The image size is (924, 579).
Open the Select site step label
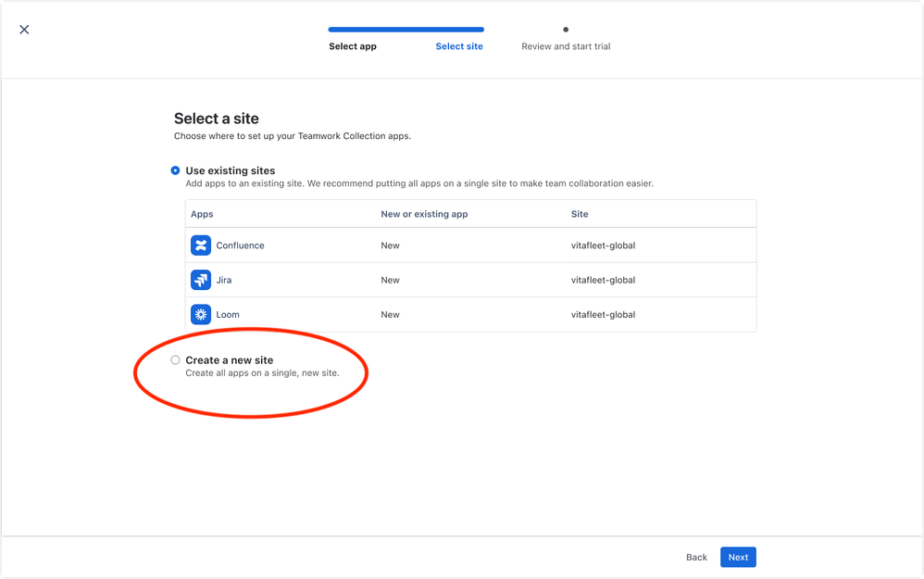(459, 46)
